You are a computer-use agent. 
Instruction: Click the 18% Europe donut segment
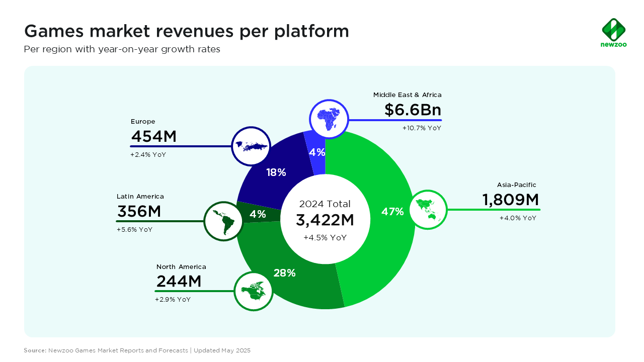click(276, 172)
